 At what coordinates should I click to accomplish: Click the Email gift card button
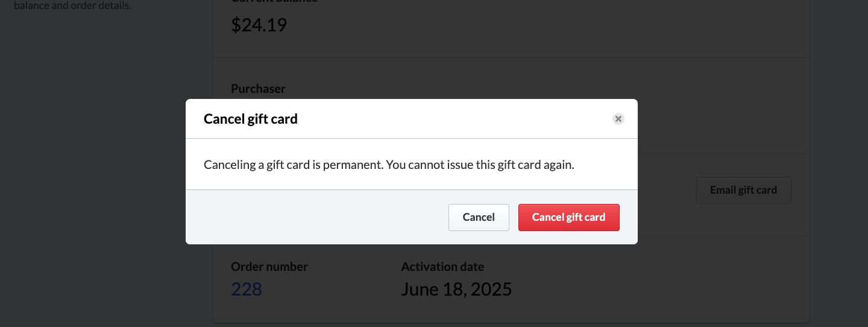743,190
